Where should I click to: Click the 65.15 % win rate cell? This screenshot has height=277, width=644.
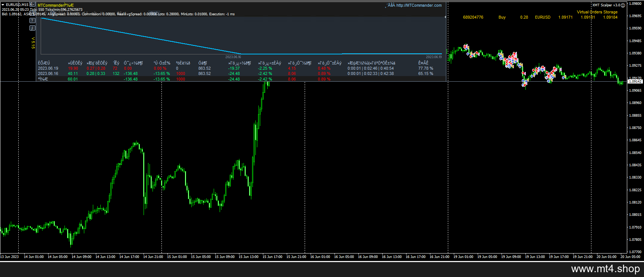426,73
